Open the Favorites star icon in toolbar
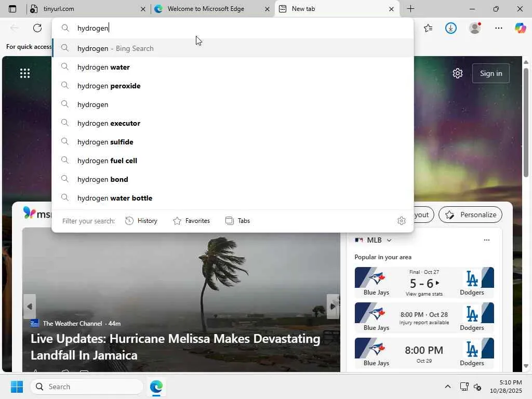Screen dimensions: 532x399 coord(428,28)
